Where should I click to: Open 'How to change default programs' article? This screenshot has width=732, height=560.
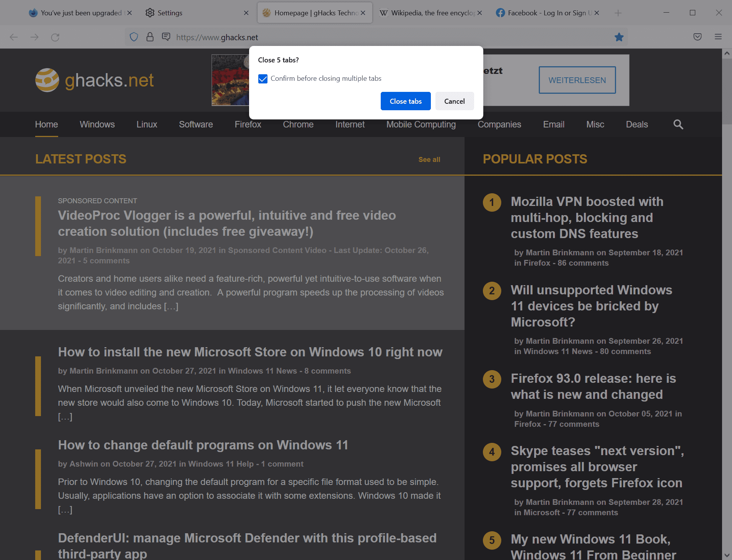pyautogui.click(x=203, y=445)
